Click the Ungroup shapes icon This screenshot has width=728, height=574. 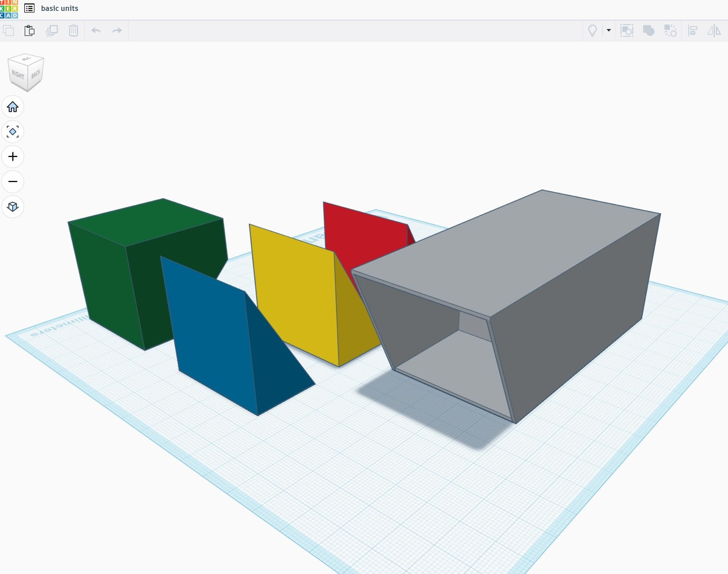tap(670, 30)
